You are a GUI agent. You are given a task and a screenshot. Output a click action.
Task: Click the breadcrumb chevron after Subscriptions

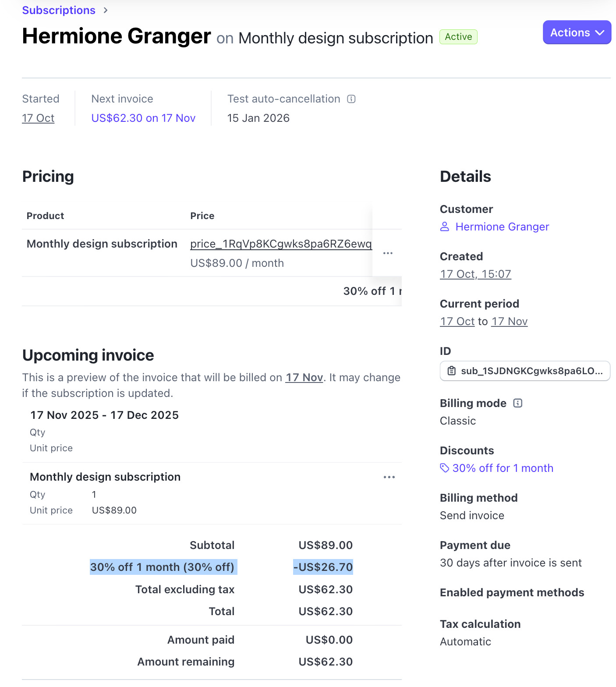point(106,10)
